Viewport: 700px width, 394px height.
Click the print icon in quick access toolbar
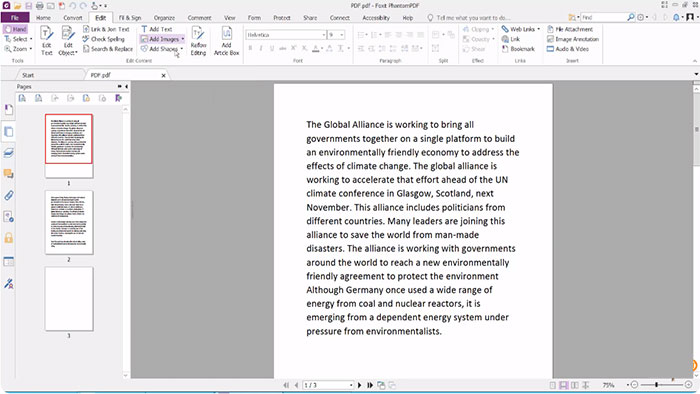(x=39, y=6)
